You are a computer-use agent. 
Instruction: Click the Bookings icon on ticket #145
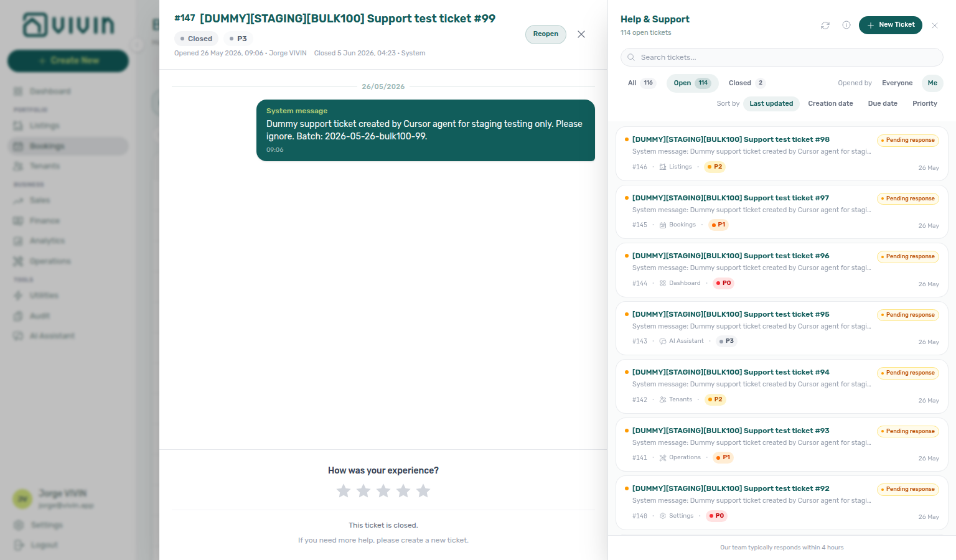(x=663, y=225)
